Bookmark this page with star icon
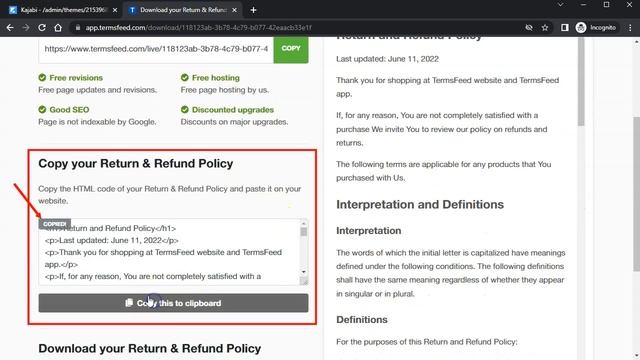This screenshot has height=360, width=640. 545,28
